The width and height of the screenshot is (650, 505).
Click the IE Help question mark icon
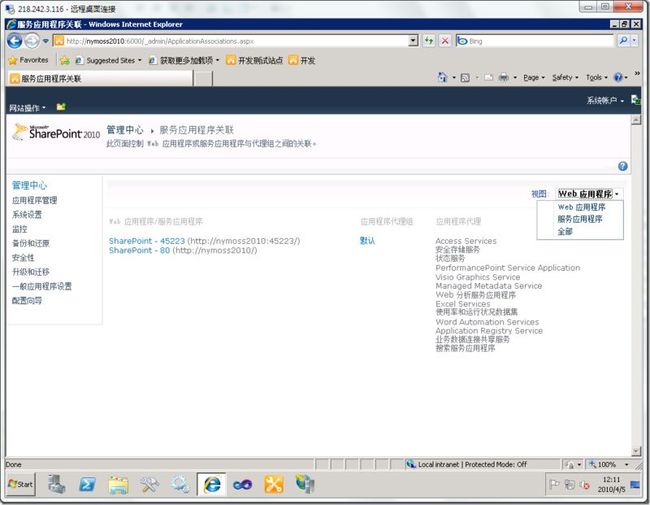(618, 78)
